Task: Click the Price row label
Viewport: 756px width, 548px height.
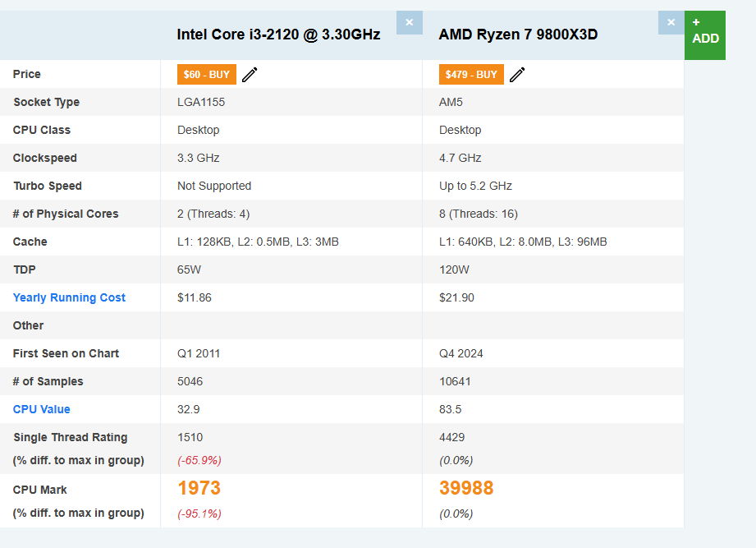Action: [27, 74]
